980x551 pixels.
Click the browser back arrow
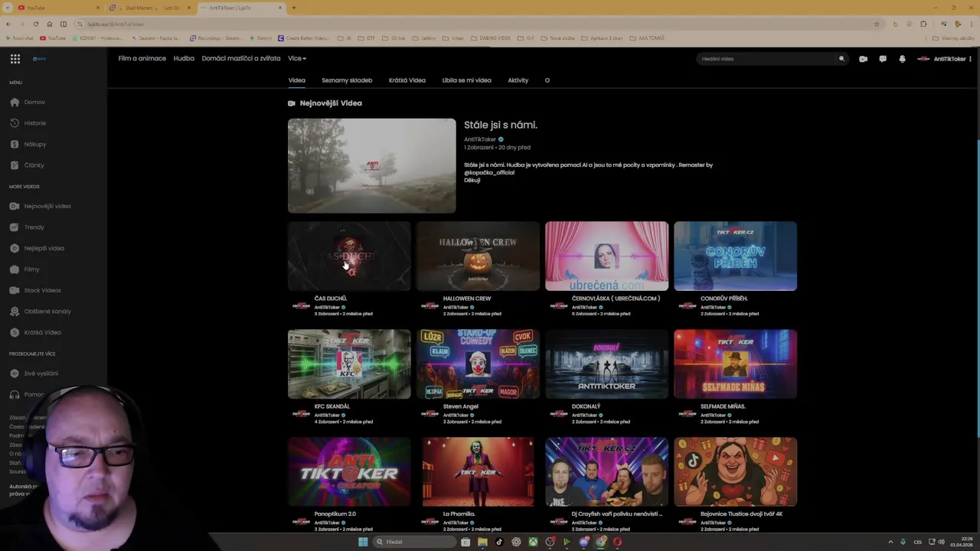coord(8,24)
